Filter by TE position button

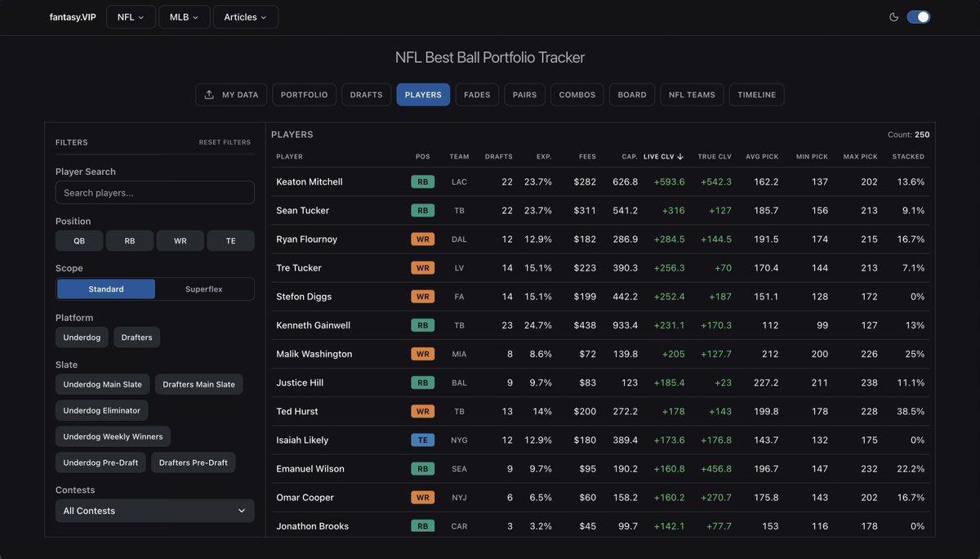click(231, 241)
